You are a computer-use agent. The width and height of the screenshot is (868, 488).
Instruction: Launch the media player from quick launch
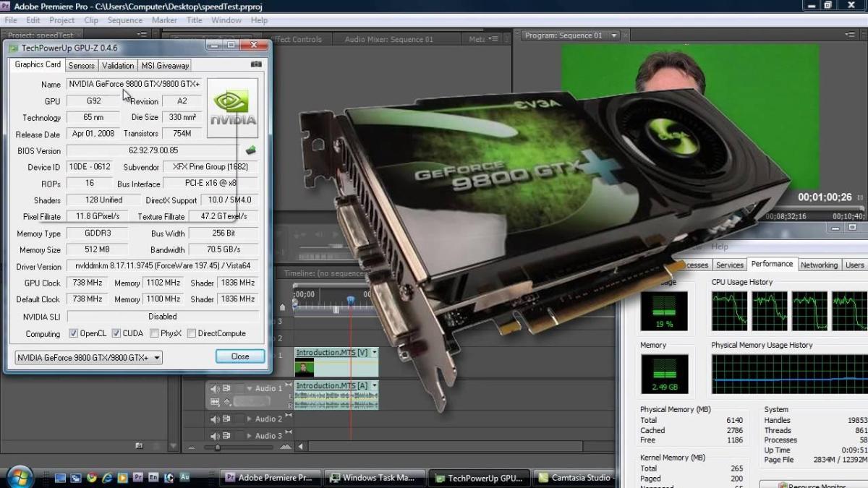(x=122, y=477)
